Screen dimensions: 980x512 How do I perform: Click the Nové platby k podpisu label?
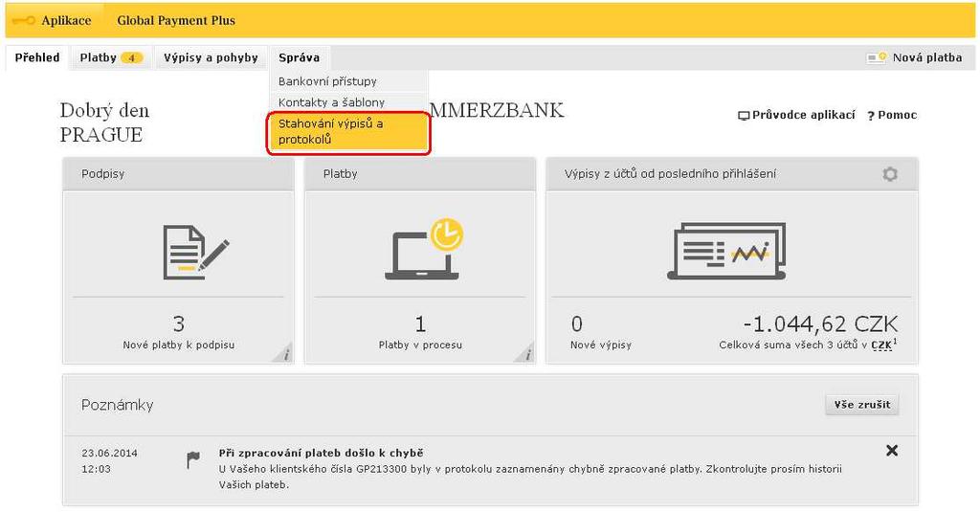(179, 345)
